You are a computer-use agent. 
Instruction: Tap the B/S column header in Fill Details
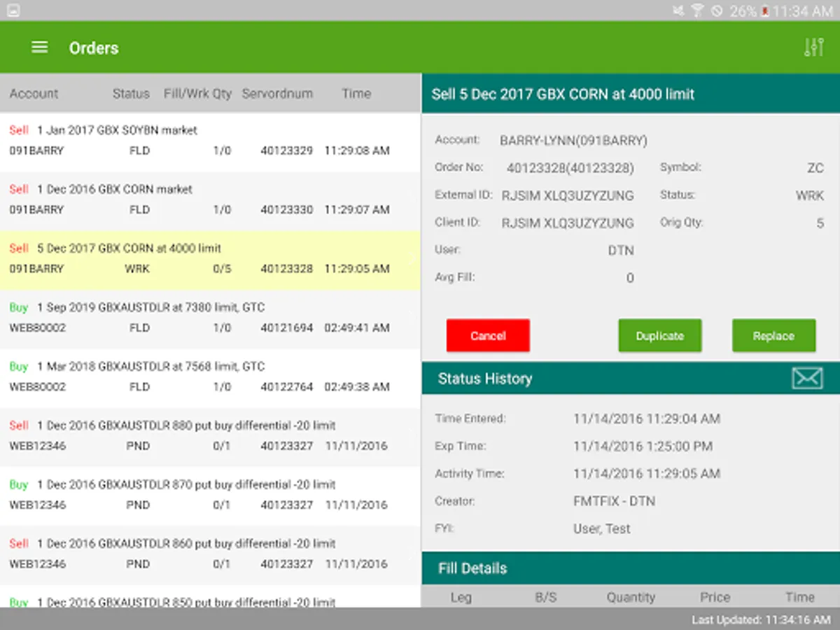coord(545,597)
